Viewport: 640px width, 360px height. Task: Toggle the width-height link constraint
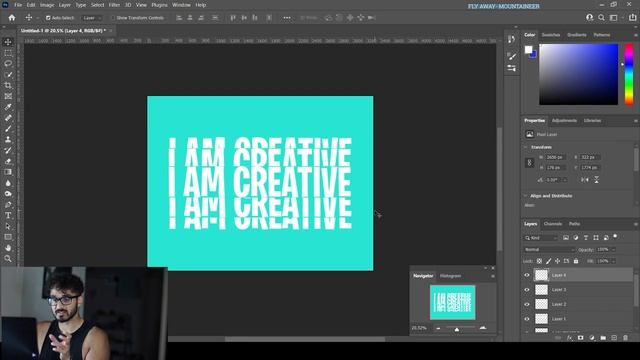pyautogui.click(x=529, y=162)
